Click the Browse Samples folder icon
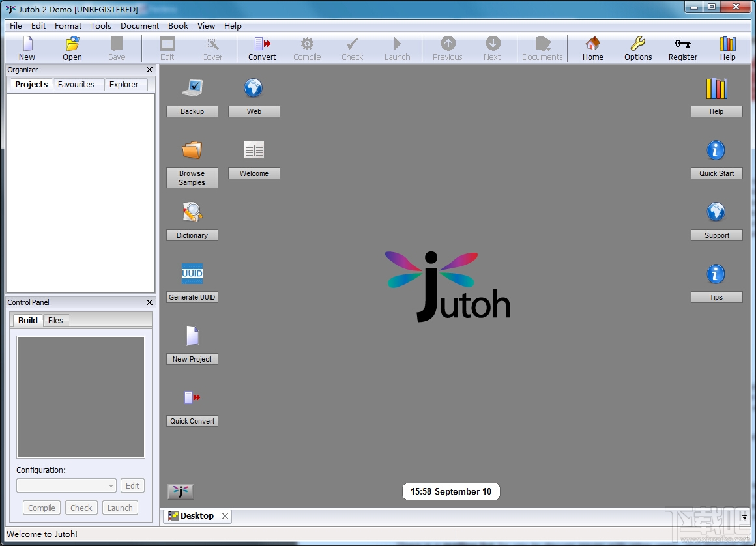756x546 pixels. pos(192,150)
